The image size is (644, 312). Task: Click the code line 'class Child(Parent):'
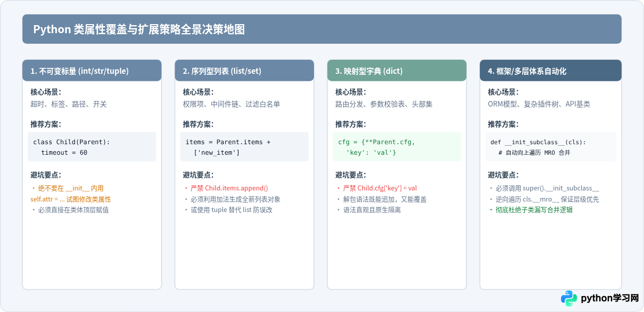(x=71, y=142)
